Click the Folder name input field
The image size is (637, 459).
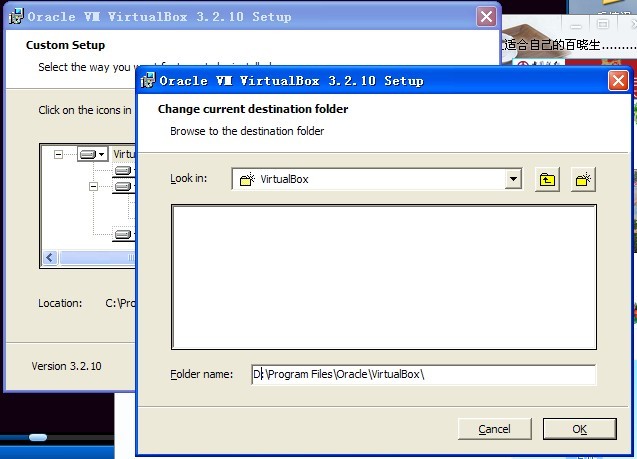click(x=424, y=374)
